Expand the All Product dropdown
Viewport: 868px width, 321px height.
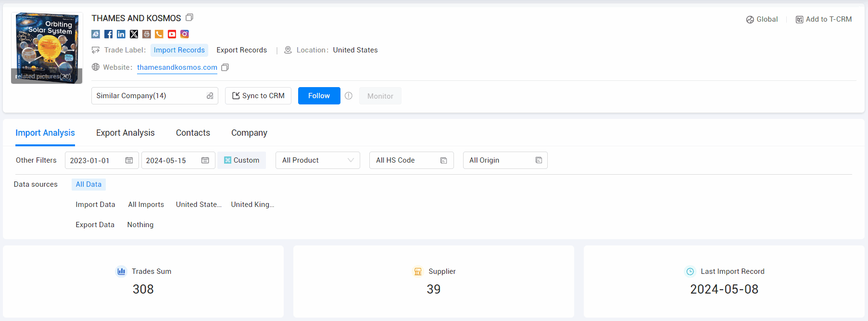click(x=318, y=160)
